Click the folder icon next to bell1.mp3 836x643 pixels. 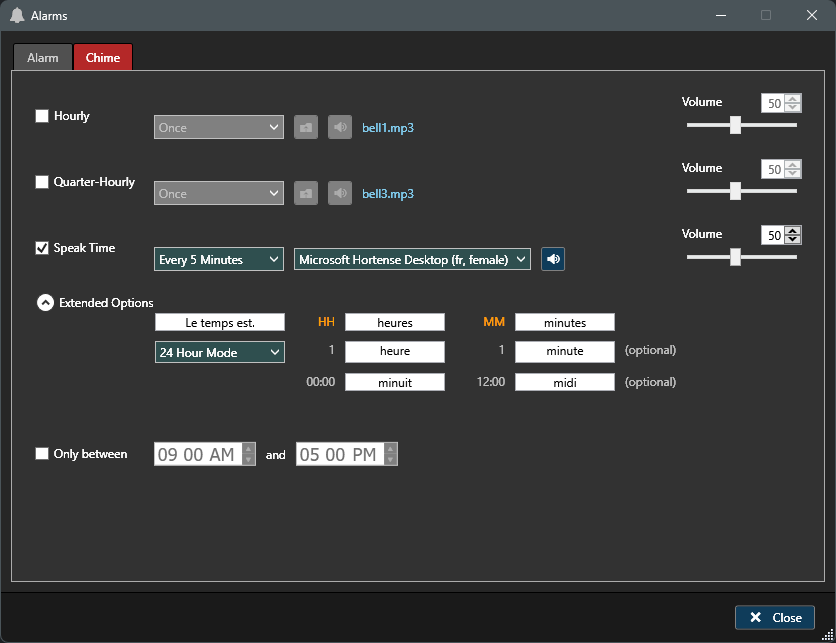click(306, 128)
